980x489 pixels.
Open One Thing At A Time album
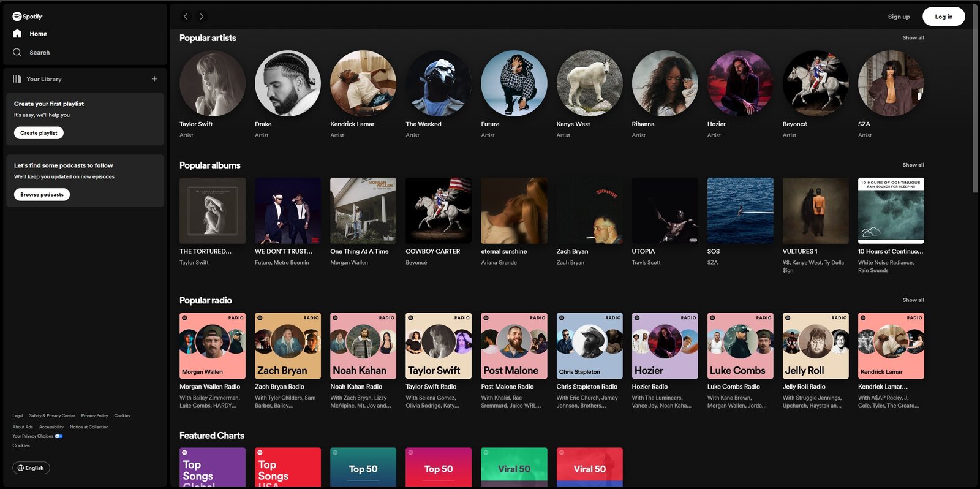click(x=363, y=211)
